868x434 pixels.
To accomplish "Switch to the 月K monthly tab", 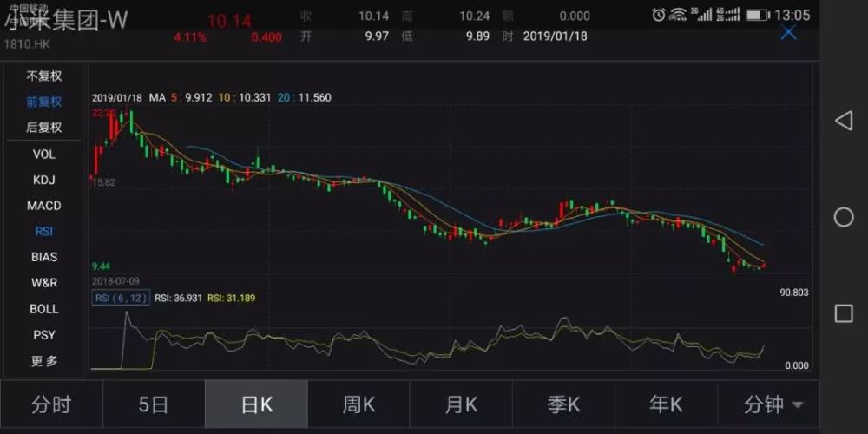I will click(461, 404).
